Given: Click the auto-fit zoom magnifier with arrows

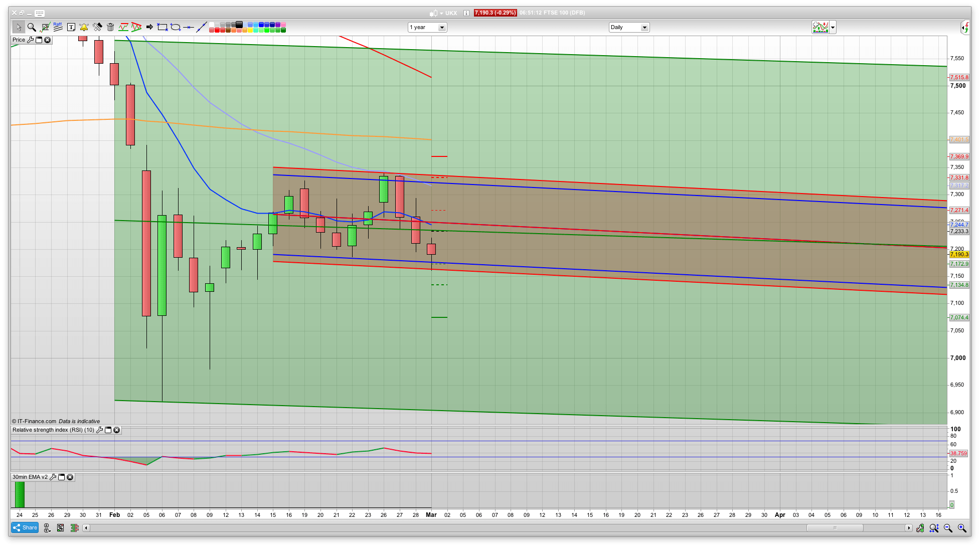Looking at the screenshot, I should point(934,527).
